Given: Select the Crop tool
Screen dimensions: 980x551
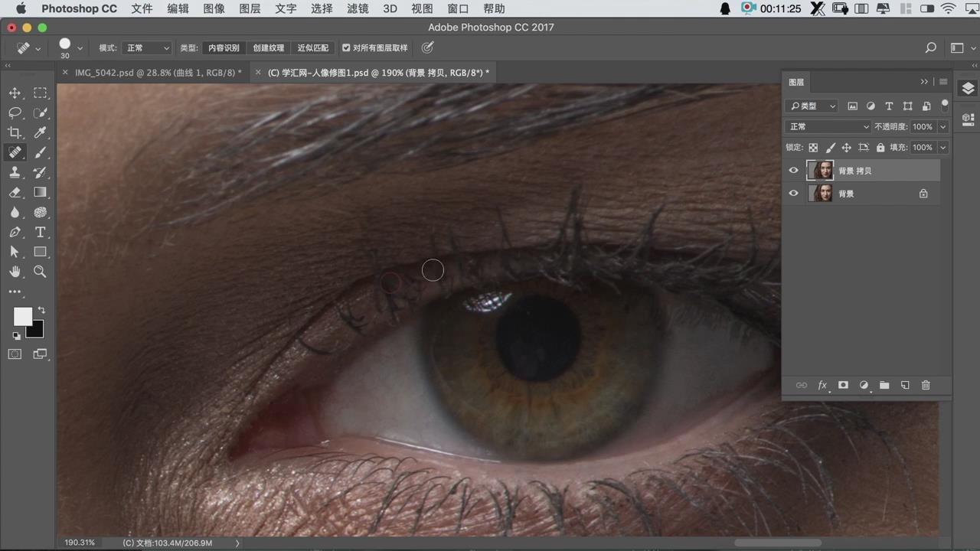Looking at the screenshot, I should 15,132.
